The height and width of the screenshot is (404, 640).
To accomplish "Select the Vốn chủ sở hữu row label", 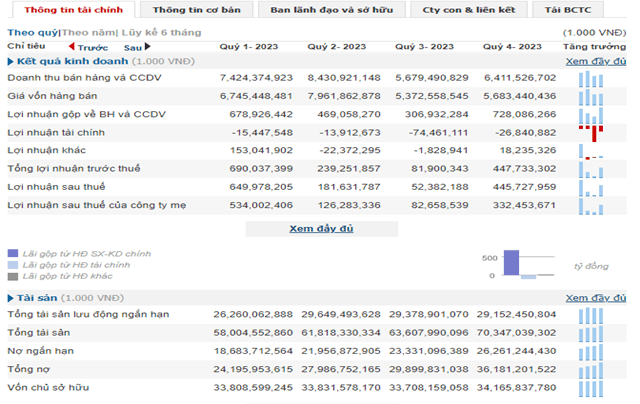I will tap(48, 387).
